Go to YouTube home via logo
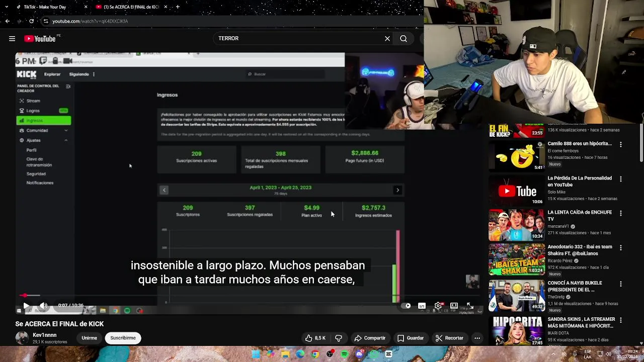The height and width of the screenshot is (362, 644). point(40,39)
